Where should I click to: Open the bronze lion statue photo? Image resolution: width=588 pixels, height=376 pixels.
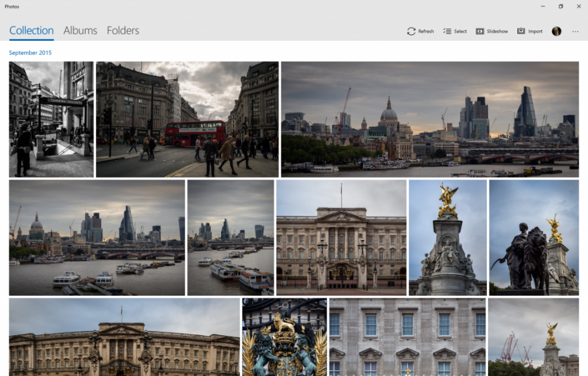click(x=534, y=237)
